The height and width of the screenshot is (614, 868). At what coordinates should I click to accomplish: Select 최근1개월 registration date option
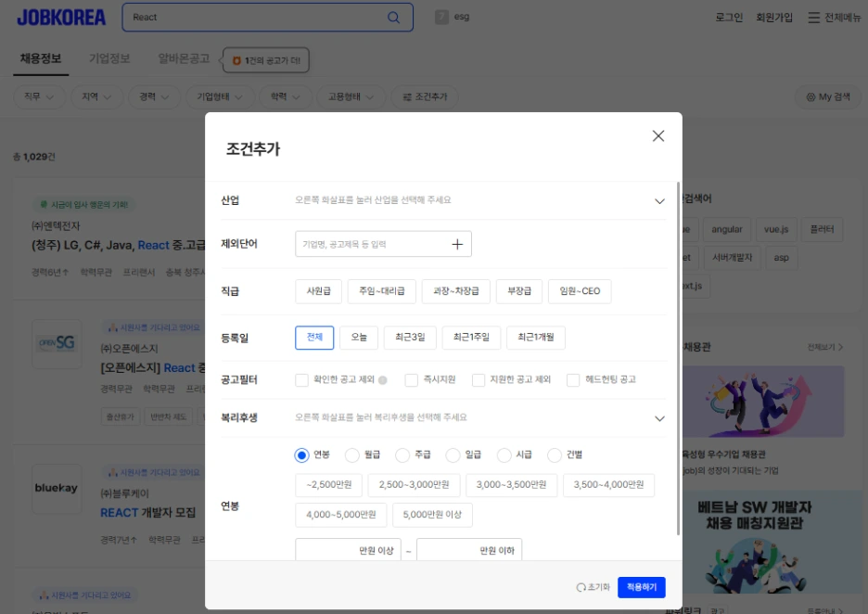[535, 338]
